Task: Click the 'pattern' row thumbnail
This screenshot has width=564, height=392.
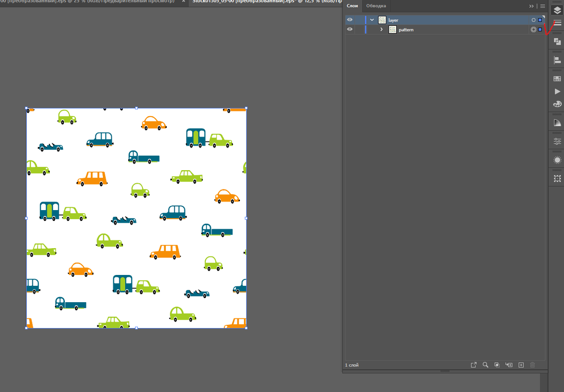Action: click(392, 30)
